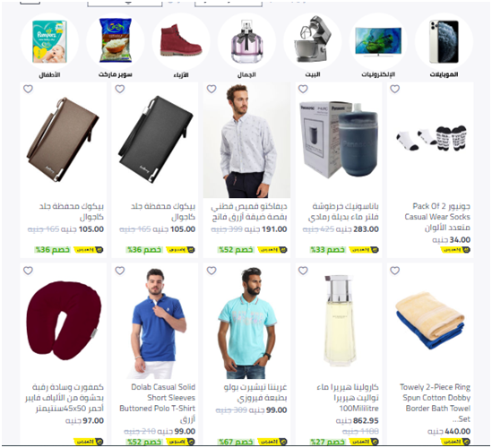View the black leather wallet product image
492x448 pixels.
point(155,140)
